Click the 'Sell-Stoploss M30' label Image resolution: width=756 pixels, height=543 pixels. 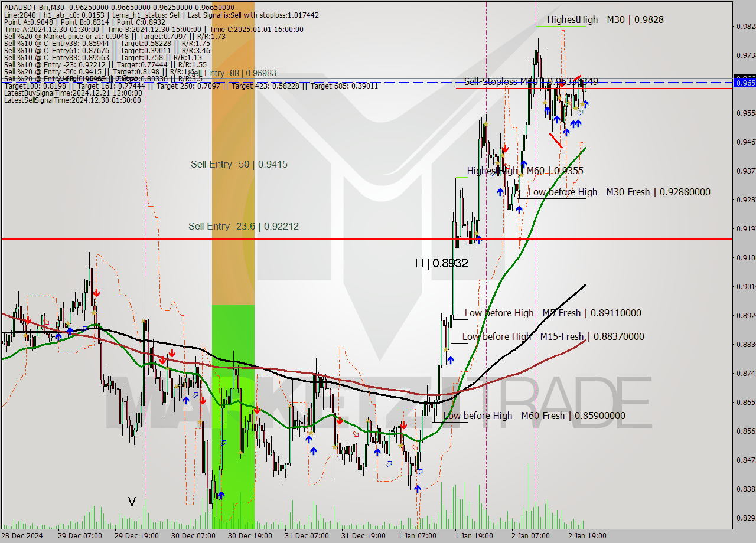point(531,81)
